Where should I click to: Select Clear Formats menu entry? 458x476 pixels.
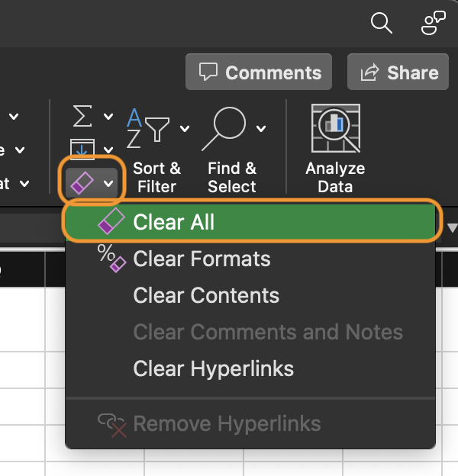pos(202,259)
